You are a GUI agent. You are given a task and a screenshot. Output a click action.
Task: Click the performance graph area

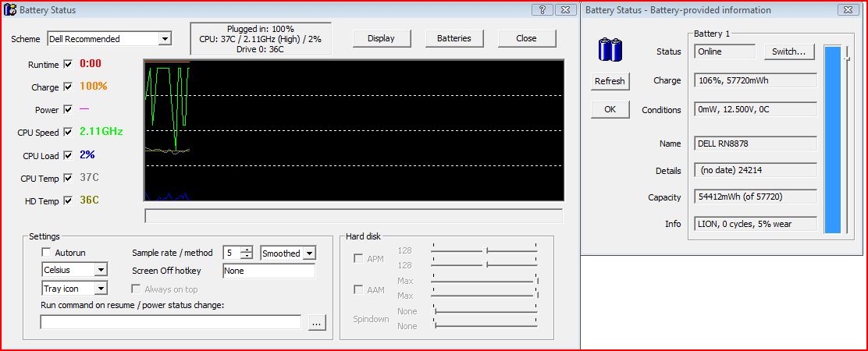[x=354, y=130]
